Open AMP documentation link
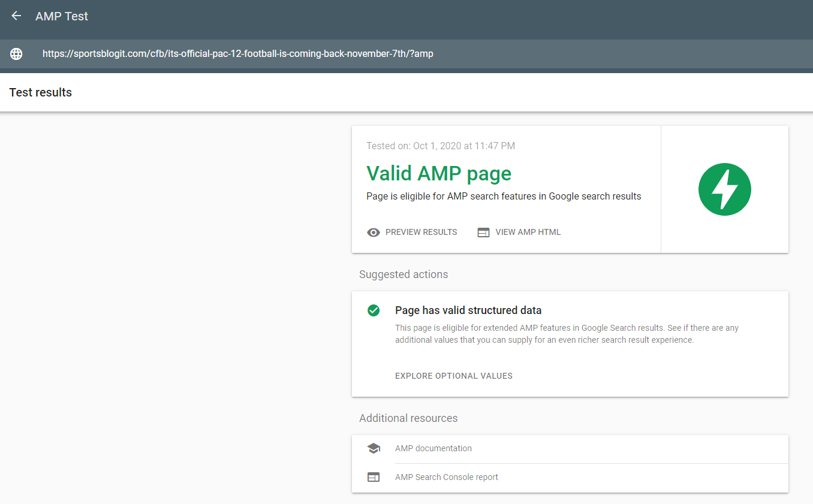813x504 pixels. click(x=433, y=448)
